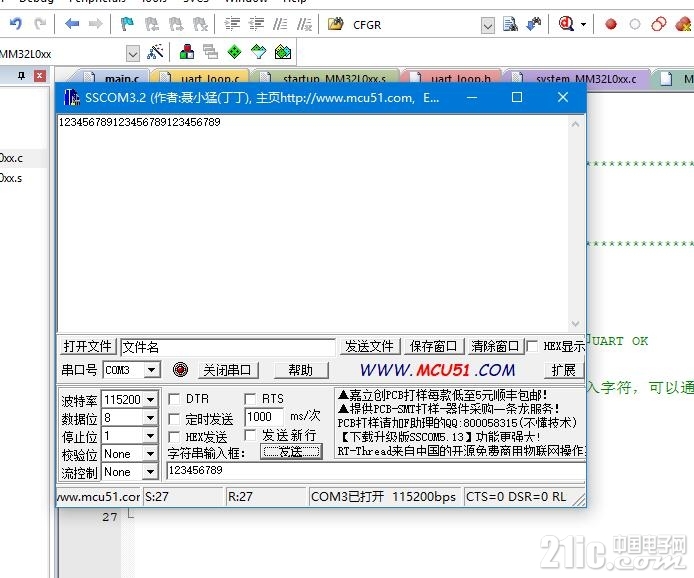
Task: Click the manage project items colored blocks icon
Action: (x=187, y=52)
